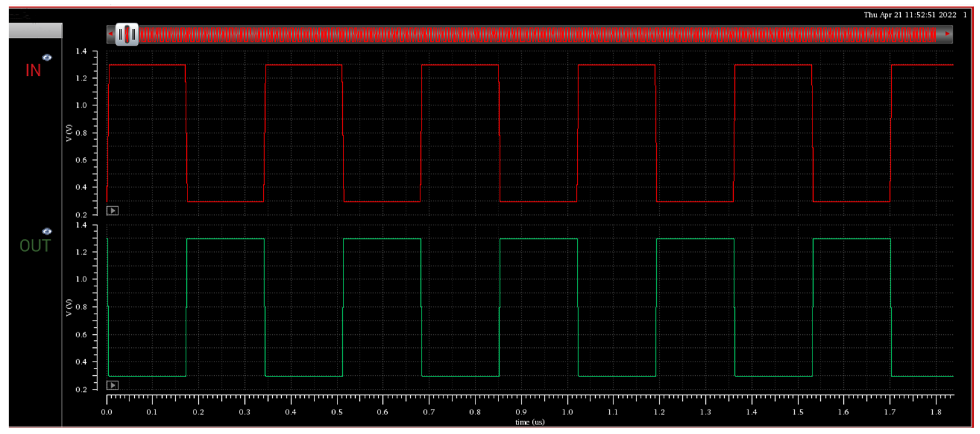Select the green OUT signal label
980x434 pixels.
pos(35,246)
